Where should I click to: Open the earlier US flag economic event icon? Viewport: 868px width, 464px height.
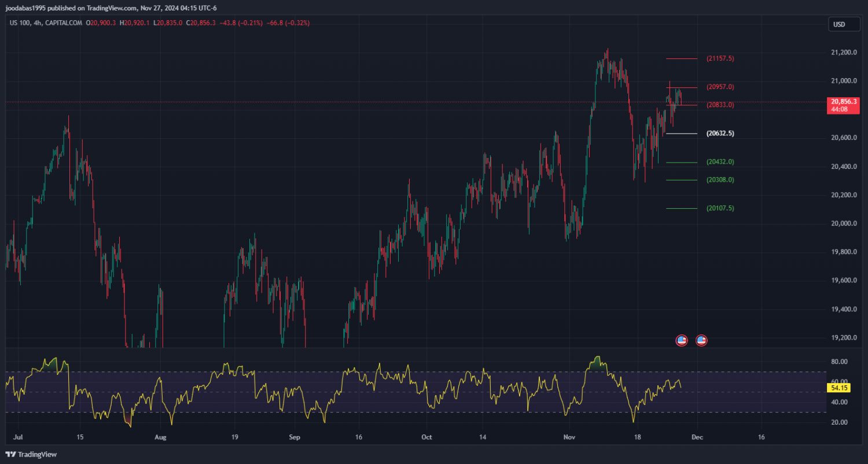[682, 340]
